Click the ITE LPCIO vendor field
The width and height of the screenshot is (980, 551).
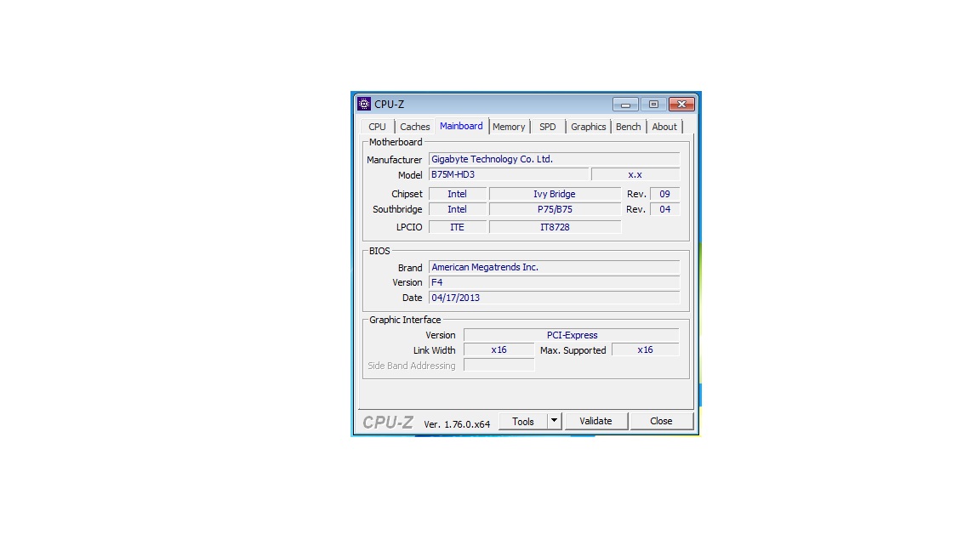point(458,227)
